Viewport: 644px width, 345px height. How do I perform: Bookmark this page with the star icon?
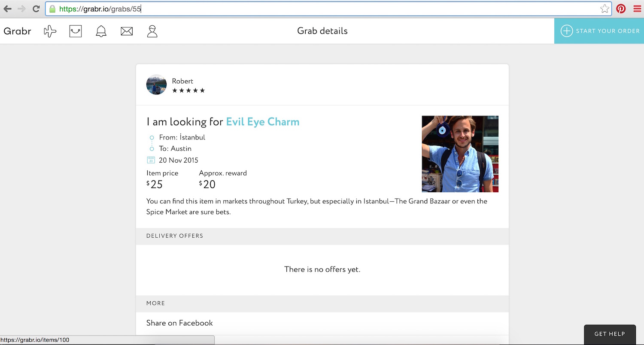tap(605, 9)
